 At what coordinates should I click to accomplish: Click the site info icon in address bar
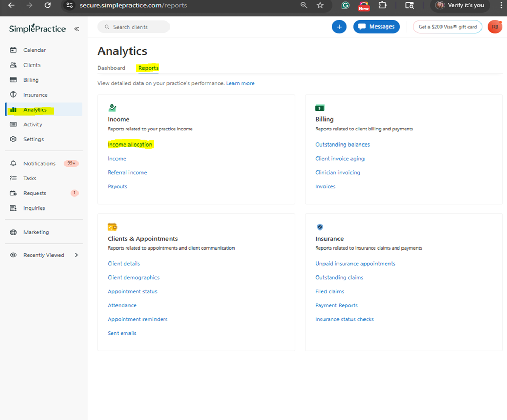pyautogui.click(x=69, y=5)
